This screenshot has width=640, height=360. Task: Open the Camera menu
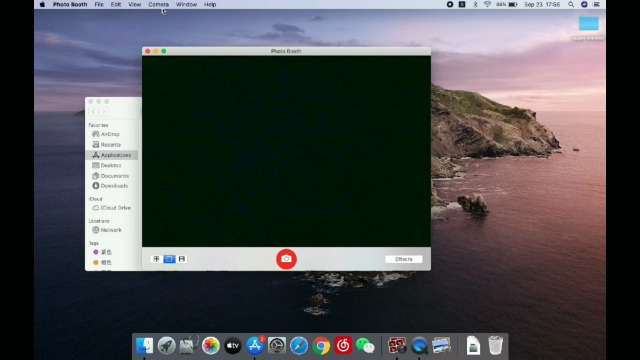pos(158,4)
